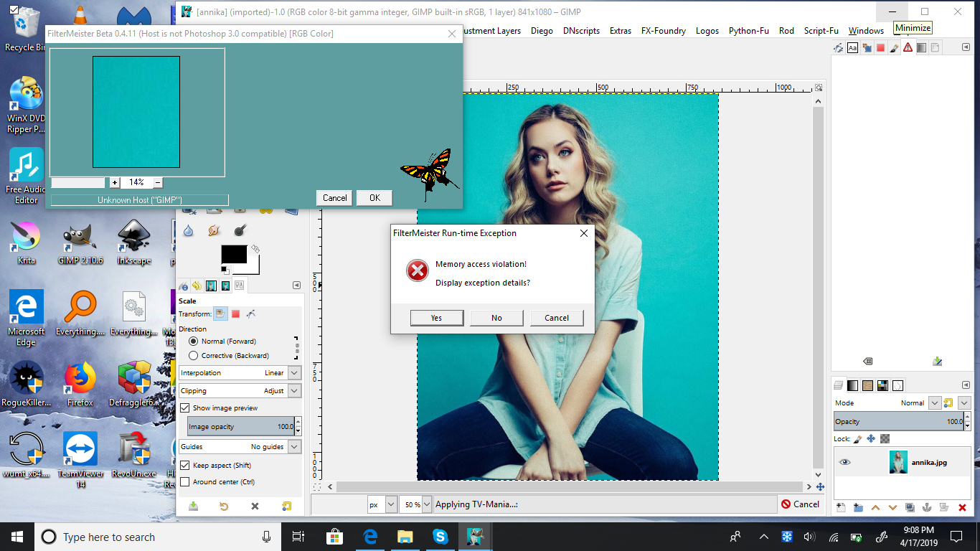Toggle Keep aspect (Shift) checkbox

coord(184,466)
